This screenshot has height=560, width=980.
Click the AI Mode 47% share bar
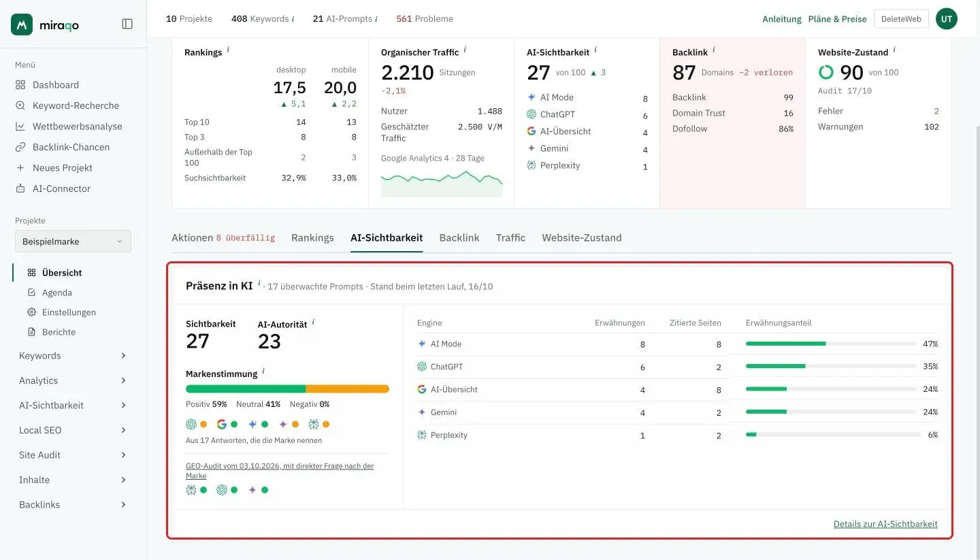(830, 344)
